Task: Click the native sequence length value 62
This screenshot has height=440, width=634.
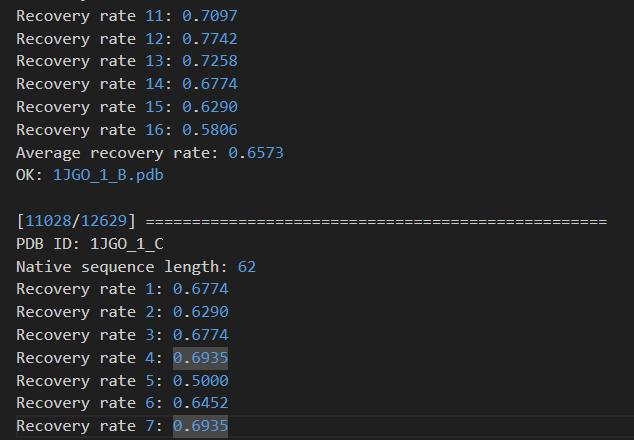Action: [x=247, y=267]
